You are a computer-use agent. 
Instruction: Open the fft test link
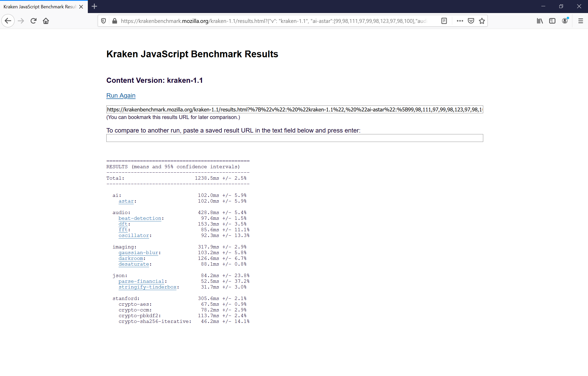click(123, 230)
